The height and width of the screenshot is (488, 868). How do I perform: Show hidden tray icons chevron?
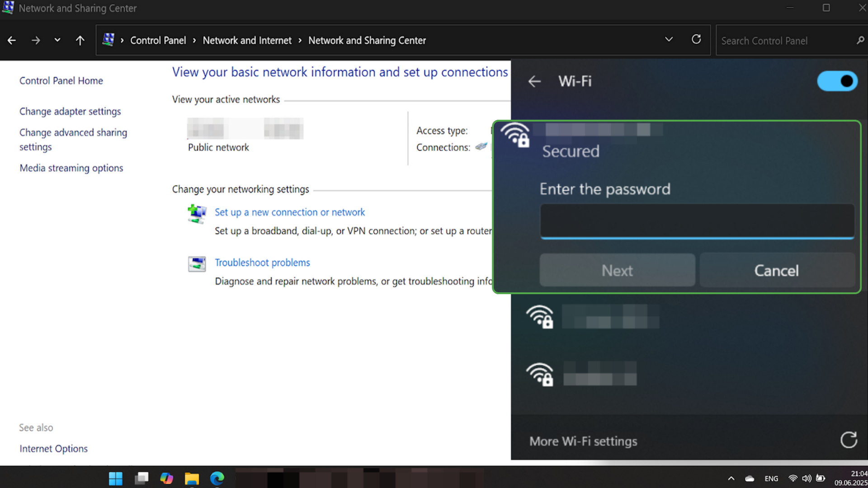click(731, 479)
